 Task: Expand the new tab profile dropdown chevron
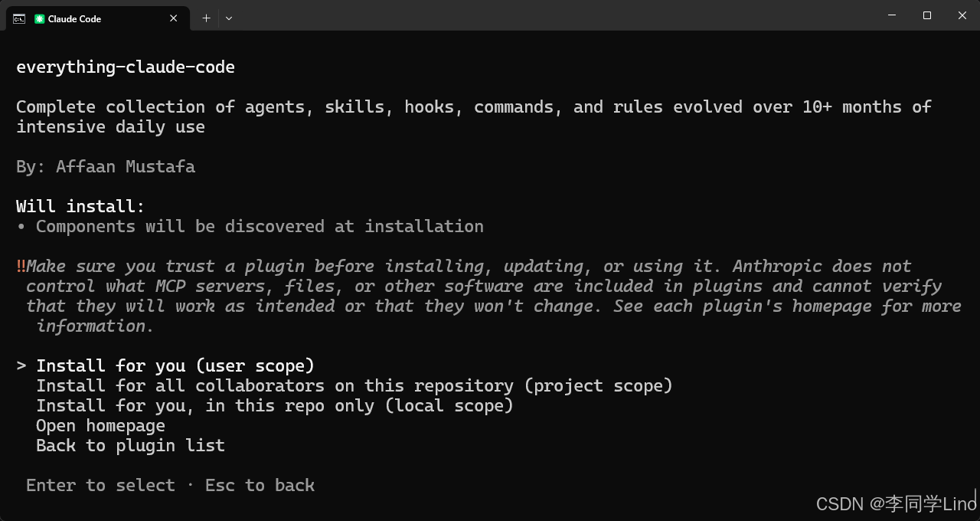(x=229, y=18)
